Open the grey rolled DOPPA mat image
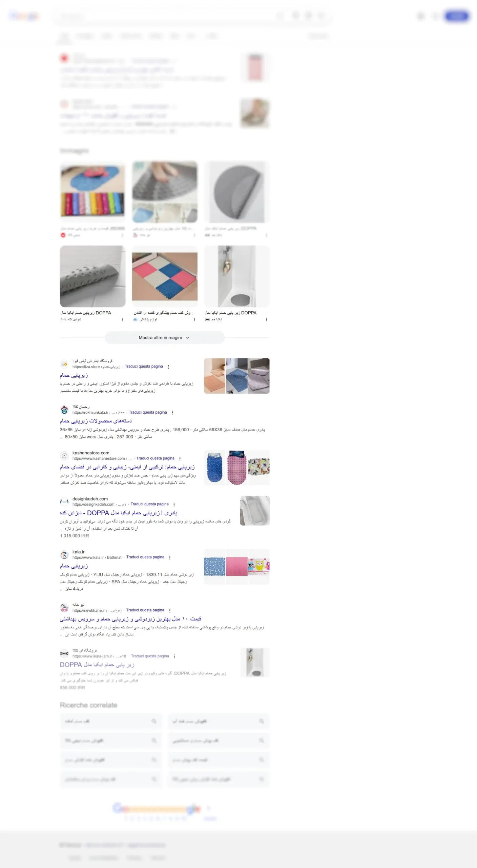The height and width of the screenshot is (868, 477). pyautogui.click(x=92, y=276)
